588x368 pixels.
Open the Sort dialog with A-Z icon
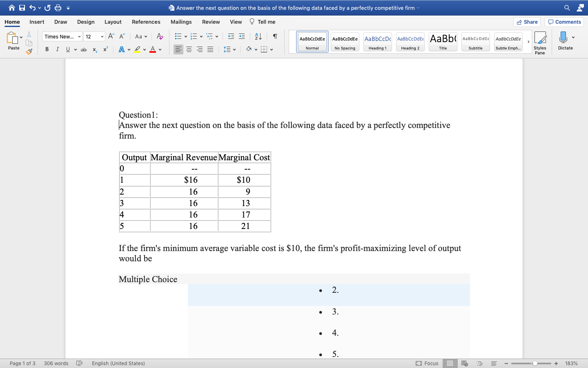pos(258,36)
